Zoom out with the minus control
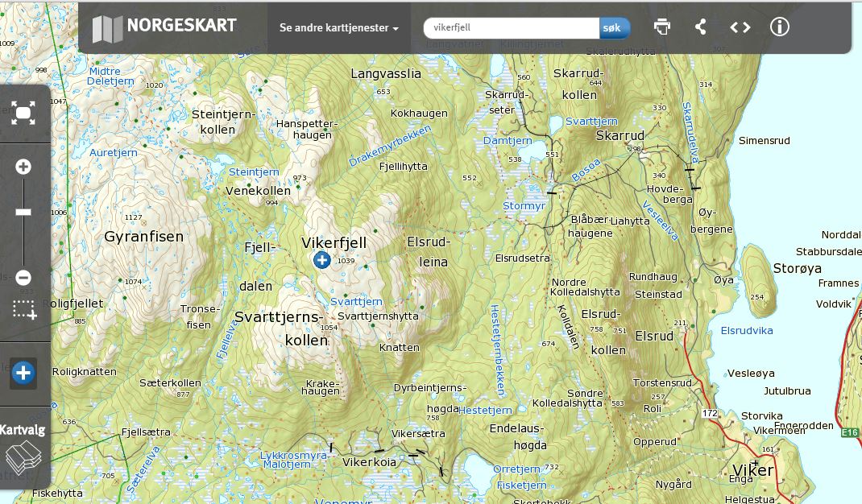Image resolution: width=862 pixels, height=504 pixels. 23,276
